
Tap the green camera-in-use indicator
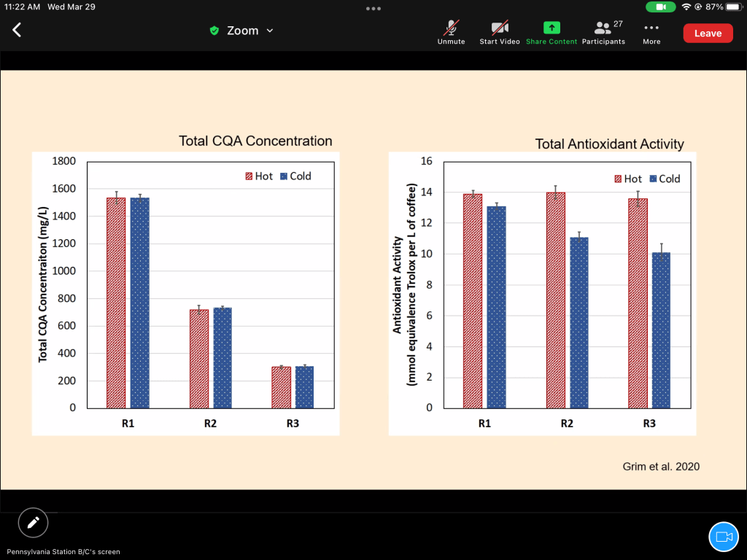tap(661, 7)
